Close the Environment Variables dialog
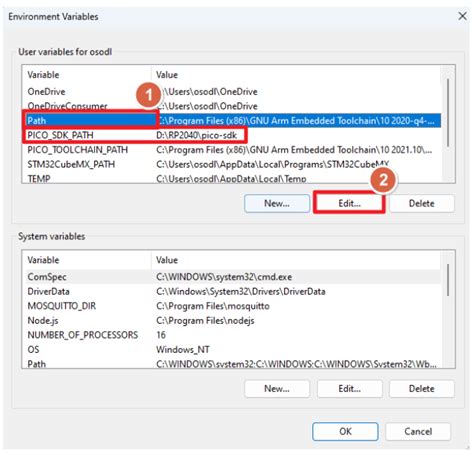 click(x=462, y=16)
